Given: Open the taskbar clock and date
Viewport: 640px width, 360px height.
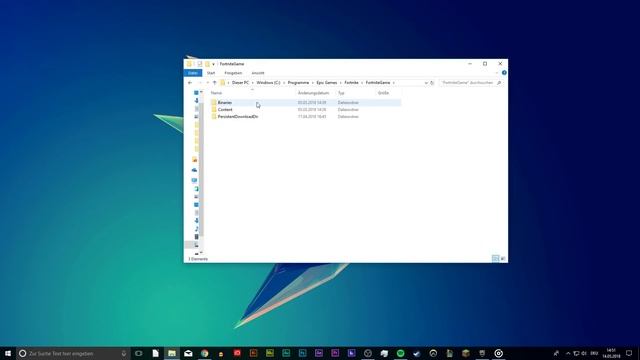Looking at the screenshot, I should pos(611,353).
